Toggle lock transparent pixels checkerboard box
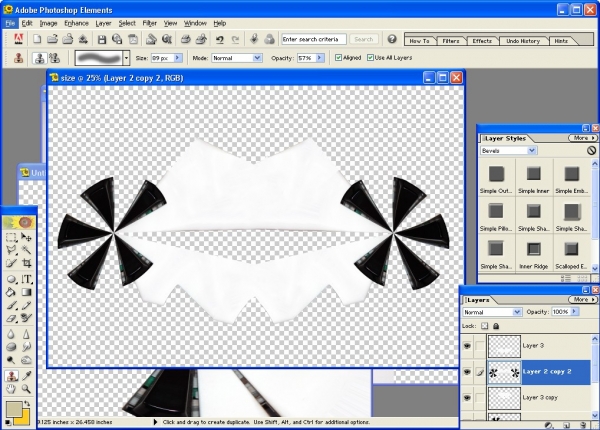600x430 pixels. coord(484,326)
